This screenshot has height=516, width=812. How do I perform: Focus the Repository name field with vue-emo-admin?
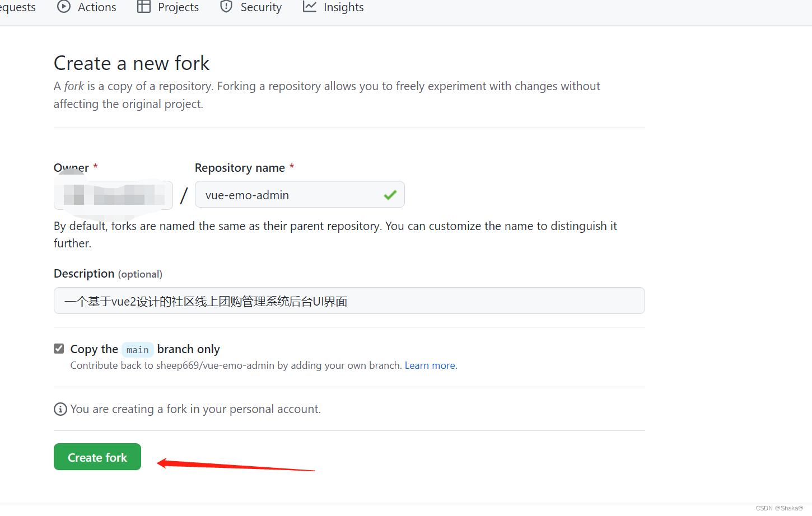[x=291, y=195]
